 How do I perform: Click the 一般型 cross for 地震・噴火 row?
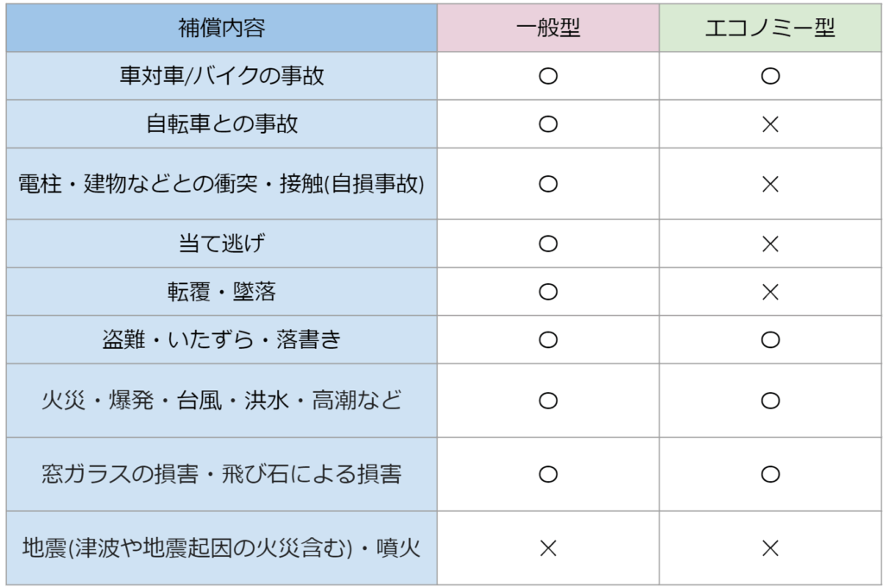[x=548, y=547]
